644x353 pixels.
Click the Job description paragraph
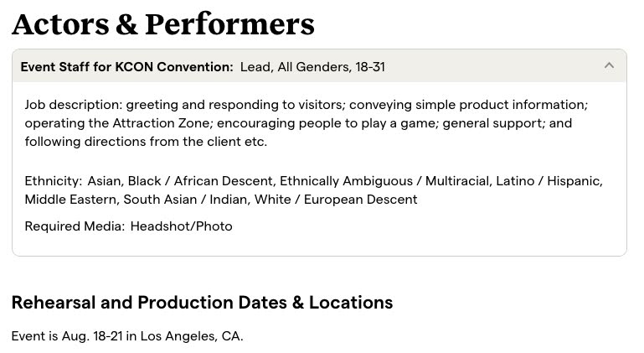(307, 123)
